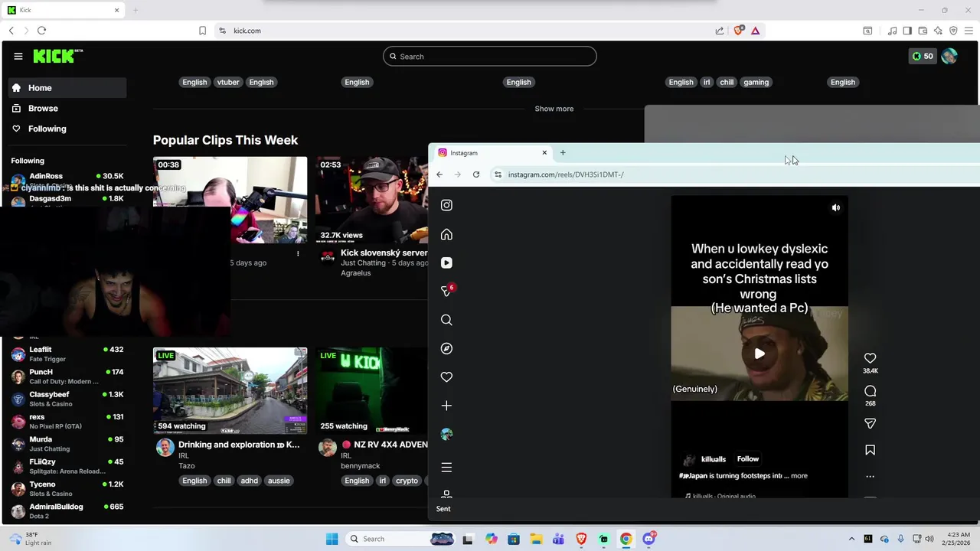Open Classybeef channel in Following list
The image size is (980, 551).
pyautogui.click(x=67, y=399)
